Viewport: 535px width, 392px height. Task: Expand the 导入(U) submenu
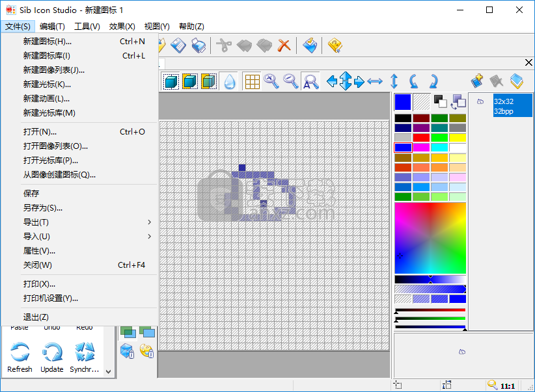tap(89, 237)
